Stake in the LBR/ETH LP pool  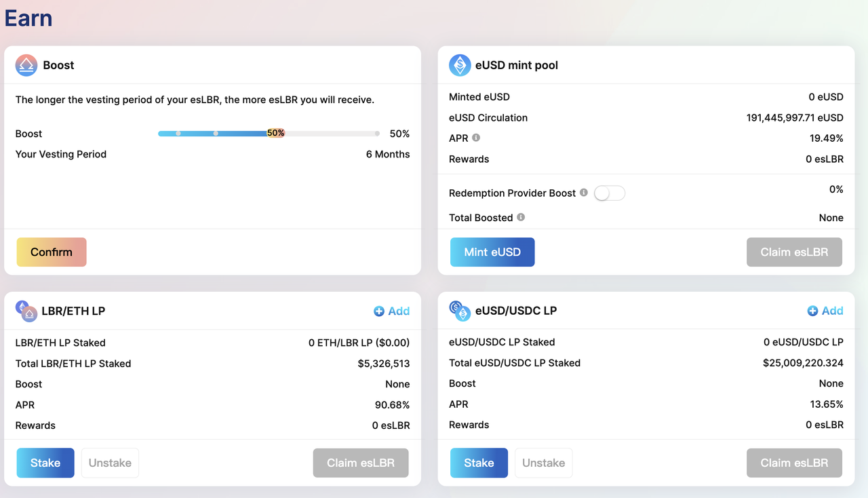coord(45,463)
